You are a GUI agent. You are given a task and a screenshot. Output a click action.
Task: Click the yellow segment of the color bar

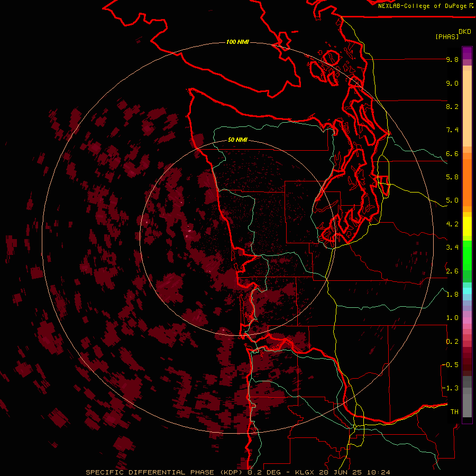point(467,226)
